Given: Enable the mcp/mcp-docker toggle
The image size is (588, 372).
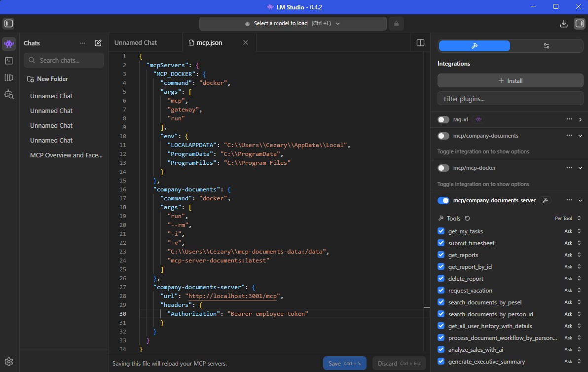Looking at the screenshot, I should pos(443,168).
